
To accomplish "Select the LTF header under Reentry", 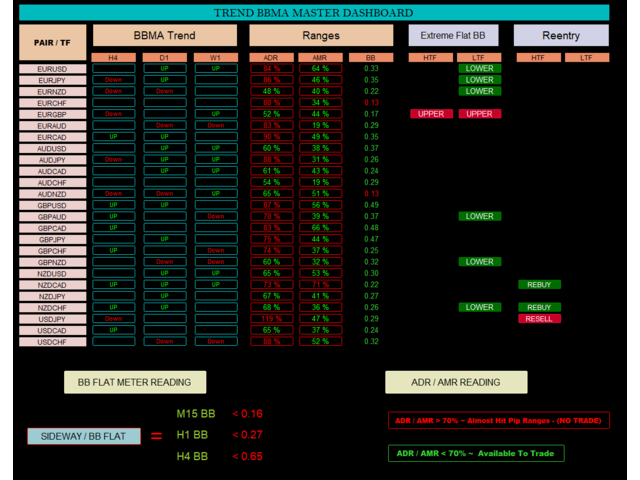I will pyautogui.click(x=587, y=58).
